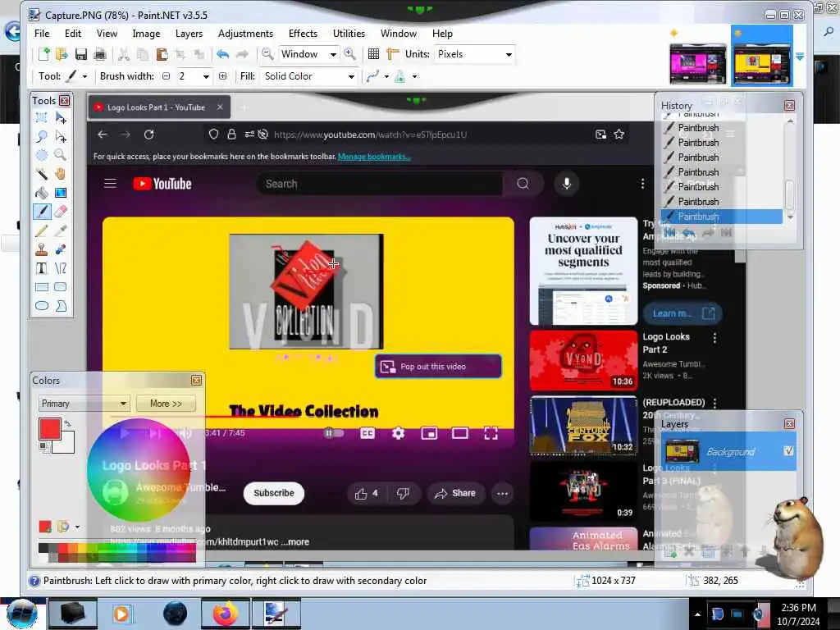Open blending mode dropdown arrow
The image size is (840, 630).
(414, 76)
